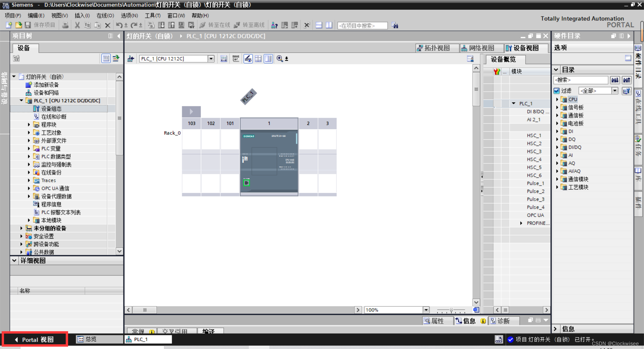Image resolution: width=644 pixels, height=349 pixels.
Task: Click the zoom slider handle in device view
Action: [451, 310]
